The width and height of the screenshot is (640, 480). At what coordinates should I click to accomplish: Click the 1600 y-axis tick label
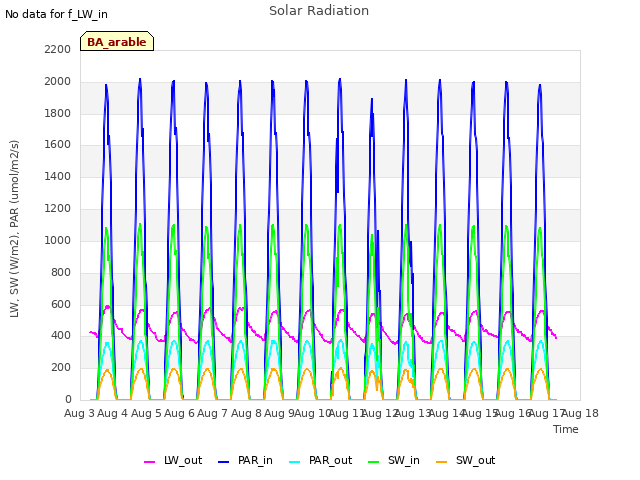tap(58, 144)
